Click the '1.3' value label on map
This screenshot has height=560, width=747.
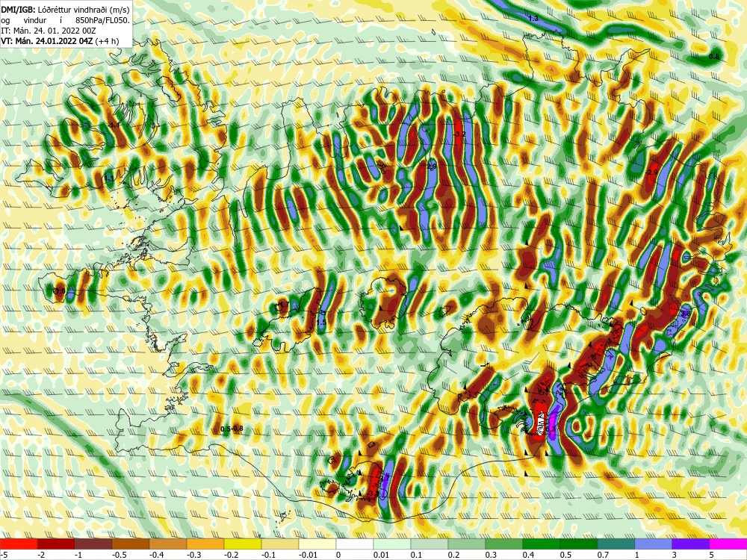coord(533,19)
